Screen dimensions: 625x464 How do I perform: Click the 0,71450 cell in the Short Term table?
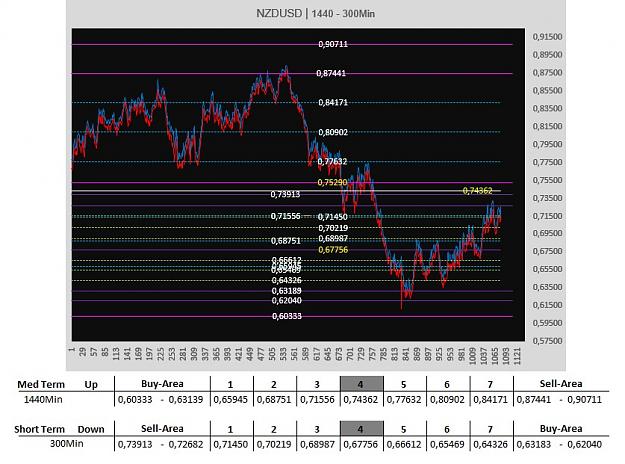click(x=231, y=444)
